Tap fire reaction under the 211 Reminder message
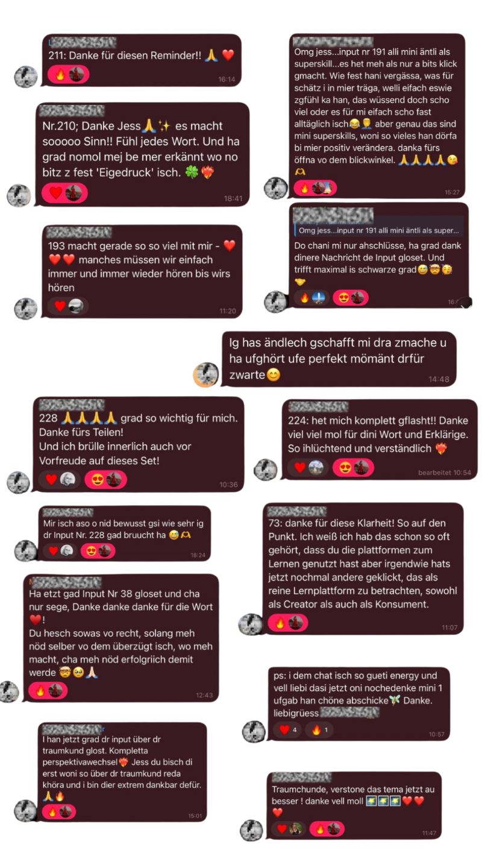 68,75
